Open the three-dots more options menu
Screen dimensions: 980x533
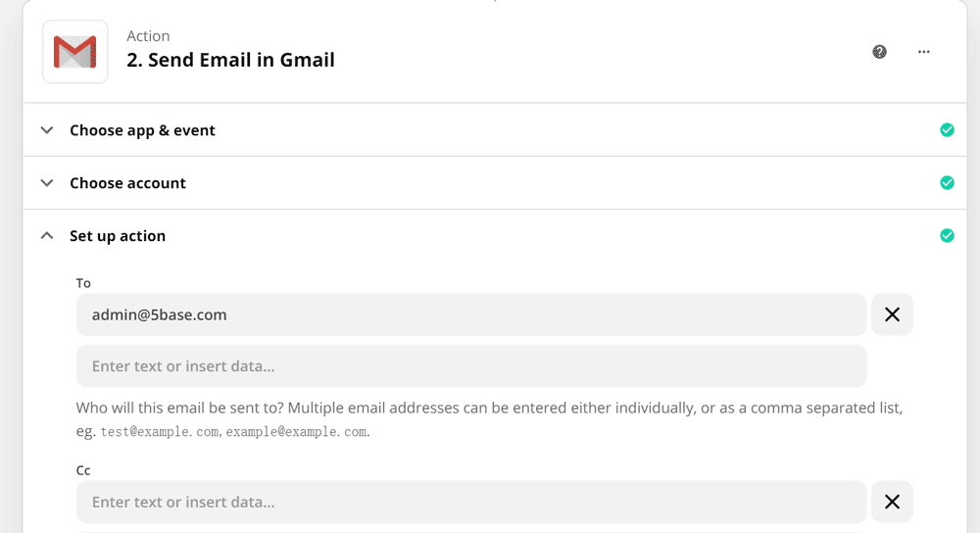pyautogui.click(x=924, y=52)
